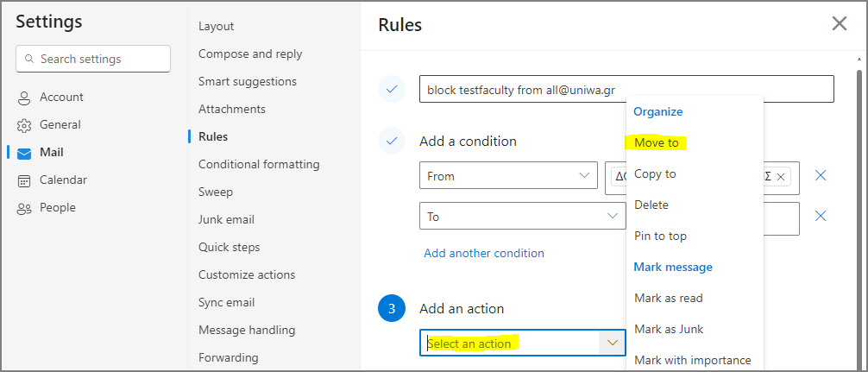Open the Junk email settings section
Viewport: 868px width, 372px height.
pyautogui.click(x=226, y=219)
